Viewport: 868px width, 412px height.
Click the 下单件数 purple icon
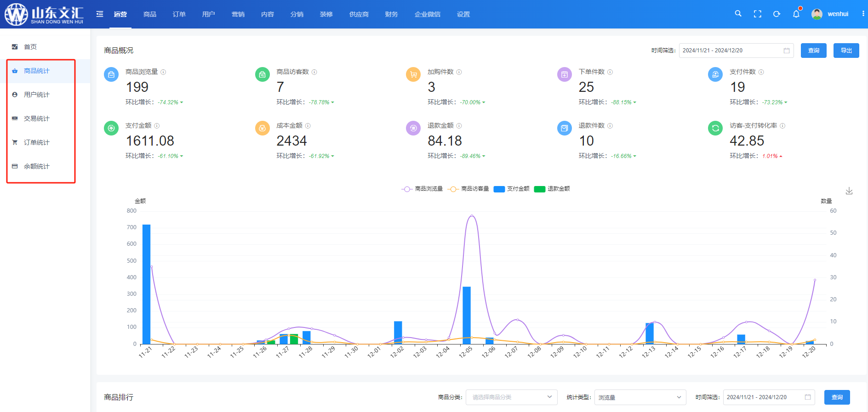(565, 74)
